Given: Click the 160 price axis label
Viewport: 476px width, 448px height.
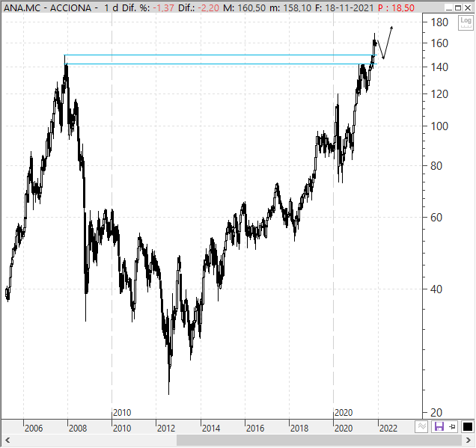Looking at the screenshot, I should coord(439,43).
